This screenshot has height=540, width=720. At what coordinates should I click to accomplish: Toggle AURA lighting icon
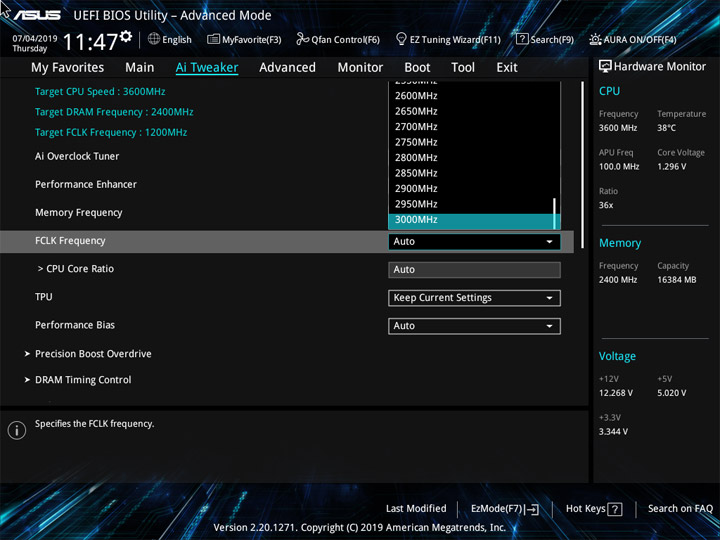pos(596,39)
